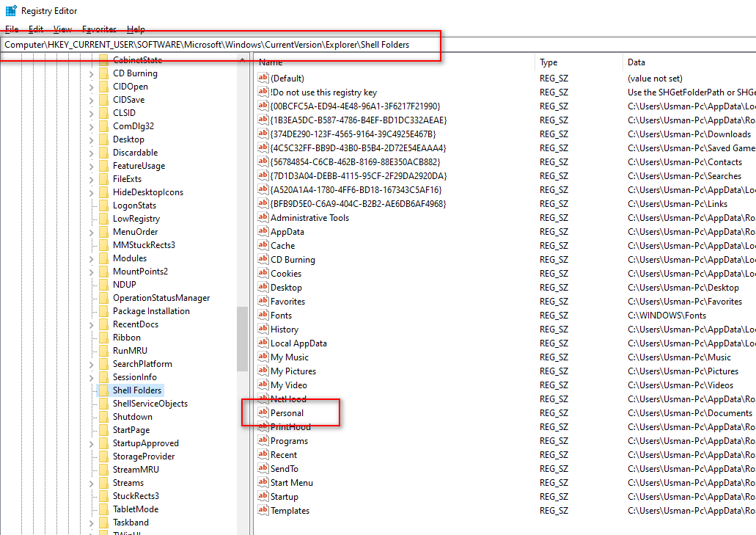Select the Discardable folder icon
The width and height of the screenshot is (756, 535).
pyautogui.click(x=103, y=153)
